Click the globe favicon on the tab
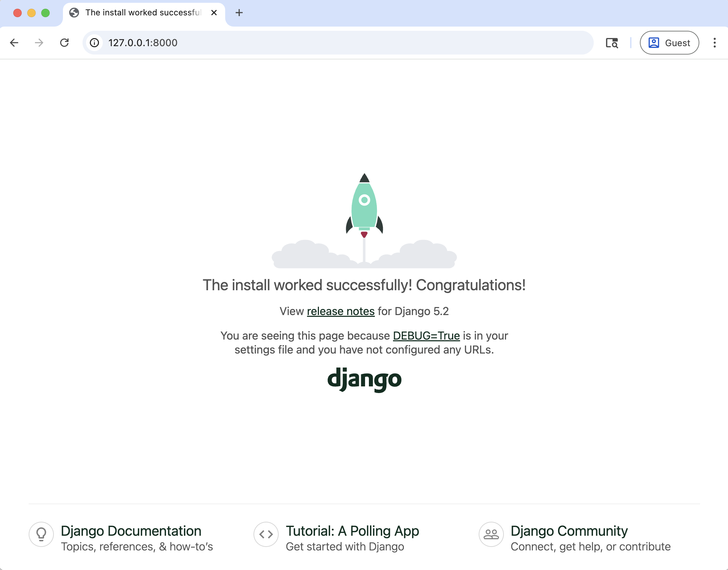 [74, 13]
